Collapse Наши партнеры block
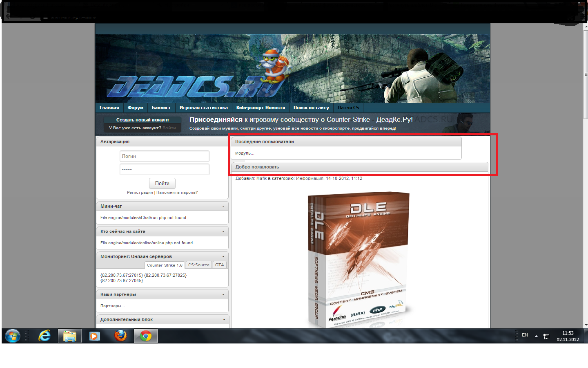This screenshot has height=368, width=588. 223,294
